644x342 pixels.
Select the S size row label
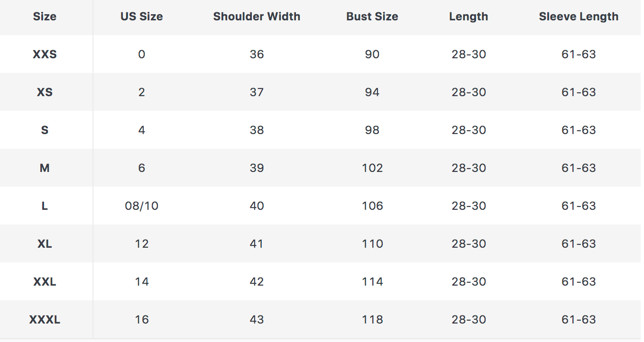coord(45,130)
